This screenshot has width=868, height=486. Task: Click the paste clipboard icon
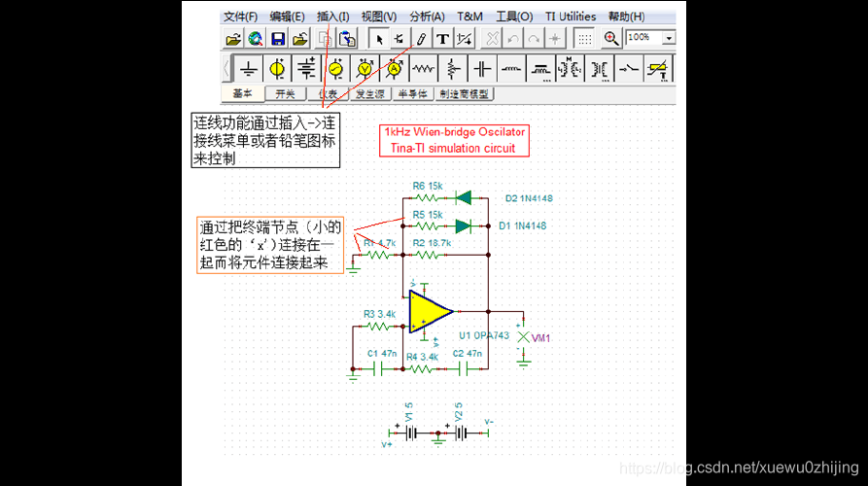pos(348,39)
